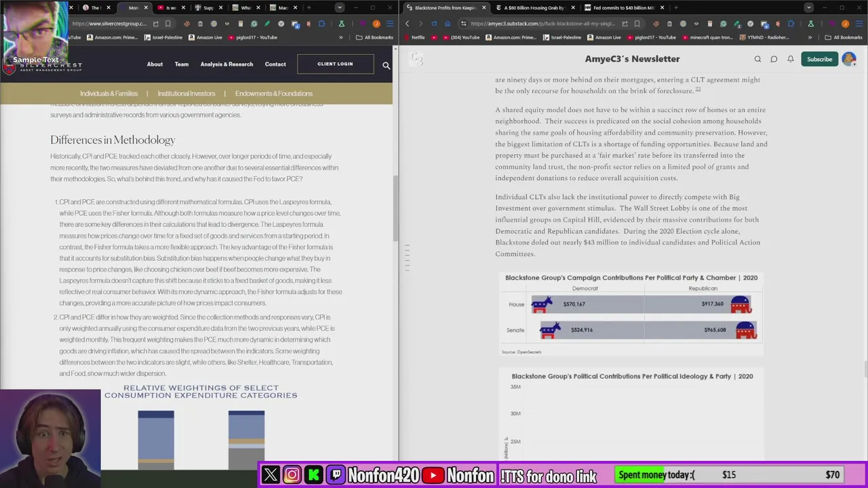This screenshot has width=868, height=488.
Task: Open browser menu in the Substack window
Action: tap(858, 24)
